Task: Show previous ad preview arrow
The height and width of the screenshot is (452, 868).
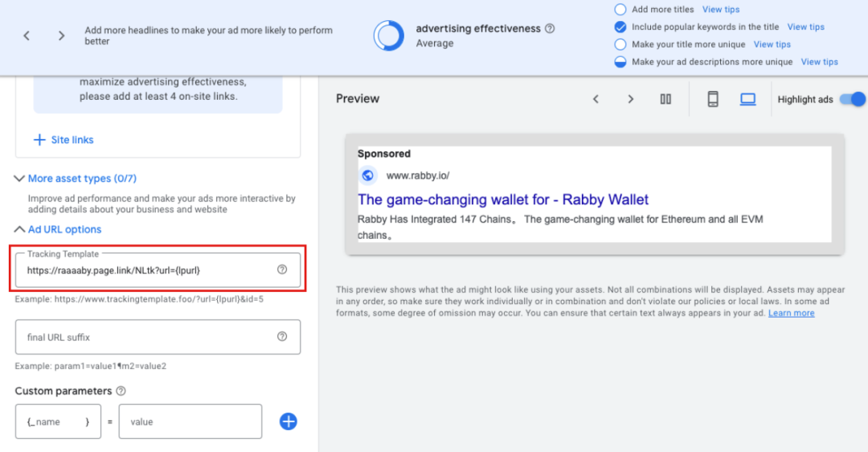Action: [596, 99]
